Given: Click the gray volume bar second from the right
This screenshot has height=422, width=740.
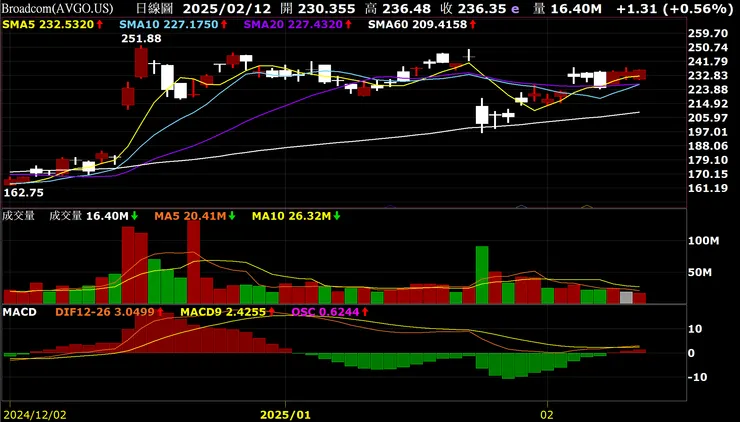Looking at the screenshot, I should 626,298.
